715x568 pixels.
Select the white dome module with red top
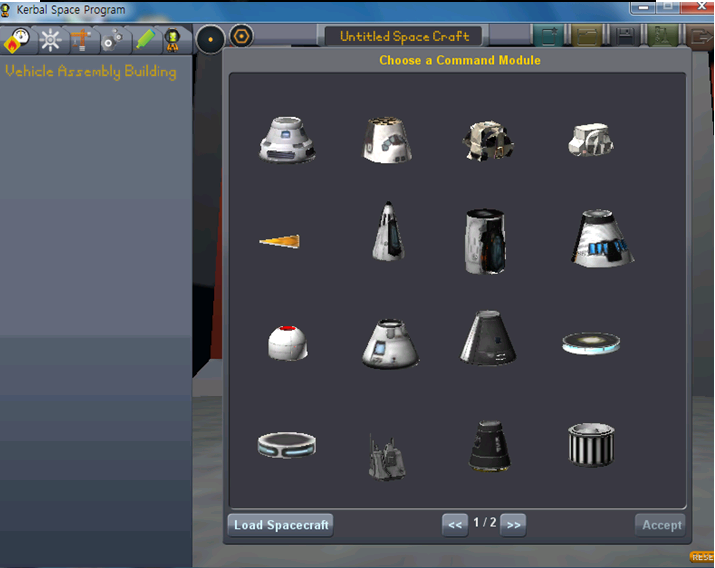[x=288, y=343]
